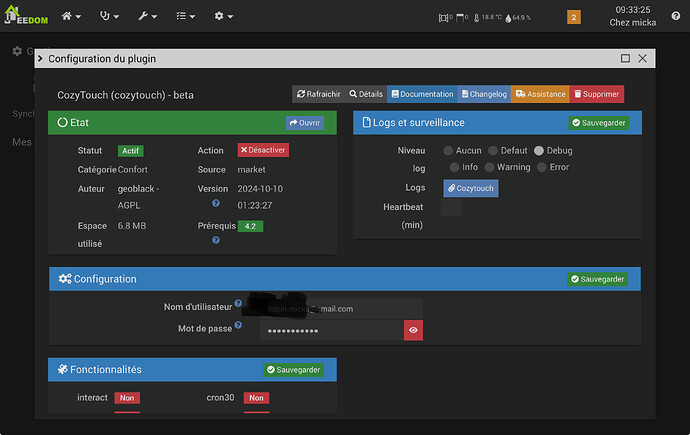Screen dimensions: 690x435
Task: Click the humidity 64.9 % indicator
Action: [518, 18]
